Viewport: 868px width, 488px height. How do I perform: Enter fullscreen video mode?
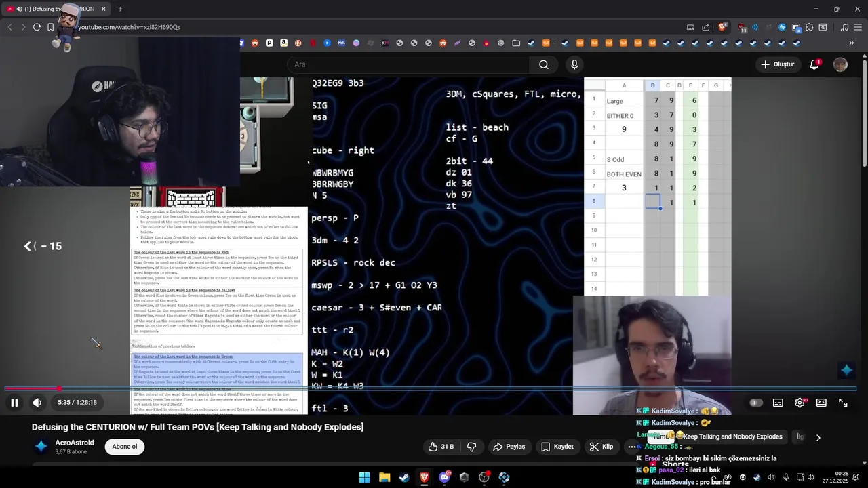843,403
